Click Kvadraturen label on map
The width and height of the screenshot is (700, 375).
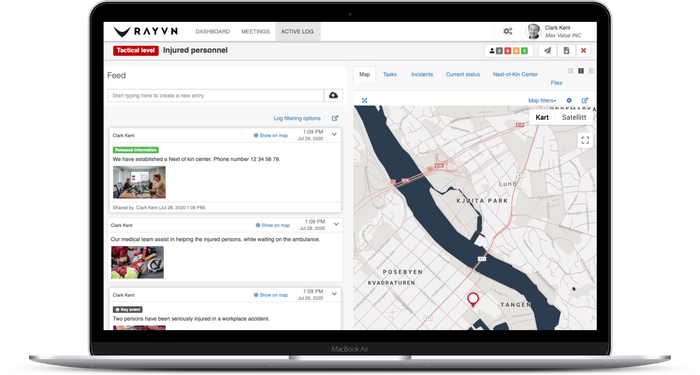click(x=392, y=283)
